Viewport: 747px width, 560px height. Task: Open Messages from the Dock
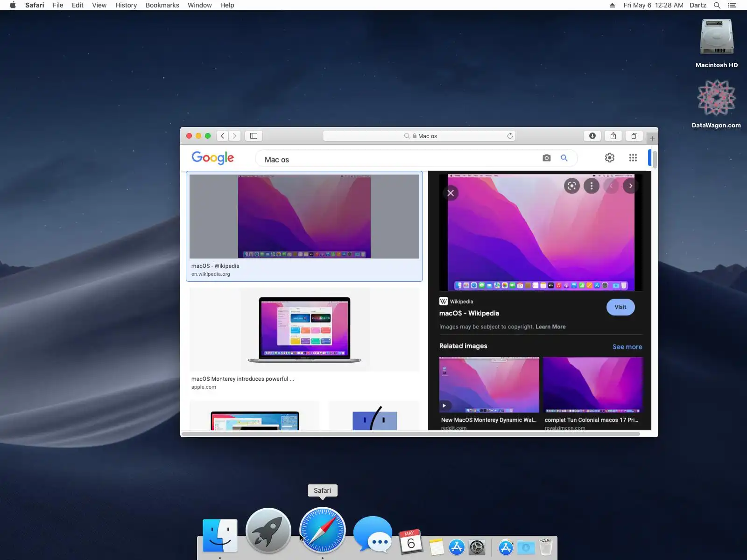pos(373,534)
